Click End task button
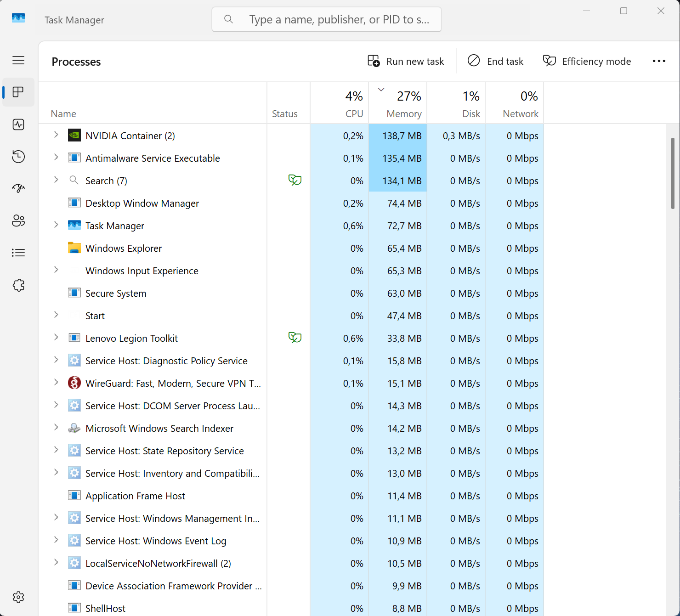This screenshot has width=680, height=616. click(495, 61)
